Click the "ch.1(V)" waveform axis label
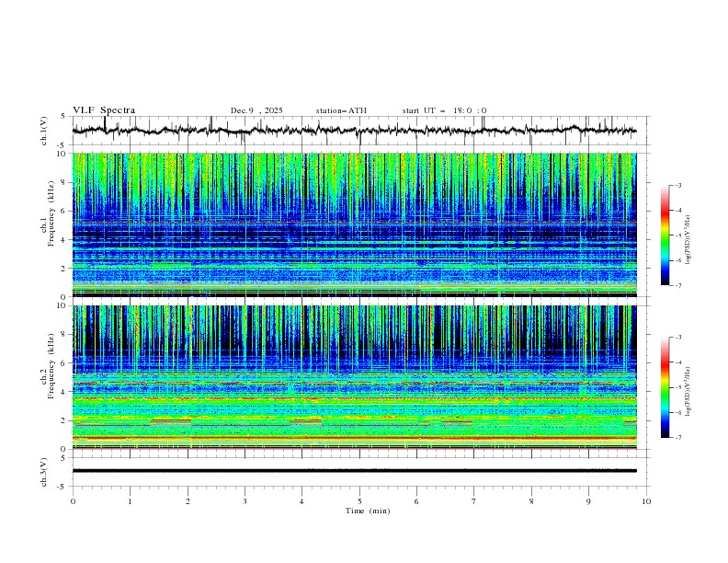The width and height of the screenshot is (728, 563). point(44,131)
